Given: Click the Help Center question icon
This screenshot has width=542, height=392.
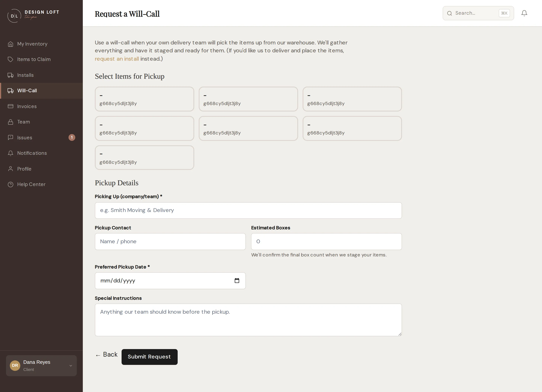Looking at the screenshot, I should tap(11, 184).
